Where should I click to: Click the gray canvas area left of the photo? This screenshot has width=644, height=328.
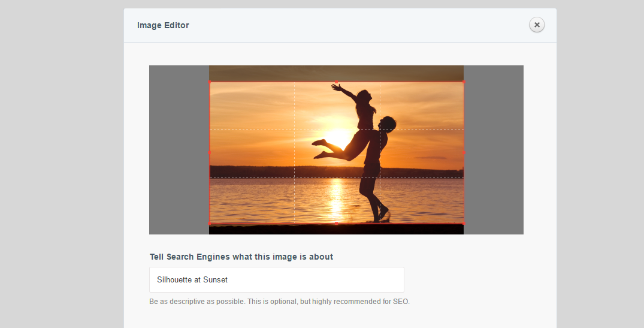click(x=179, y=150)
